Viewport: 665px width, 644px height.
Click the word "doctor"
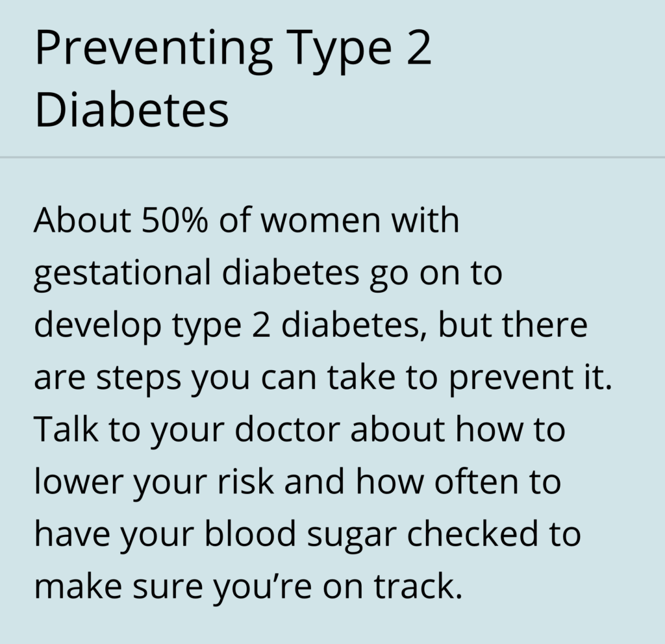coord(288,430)
